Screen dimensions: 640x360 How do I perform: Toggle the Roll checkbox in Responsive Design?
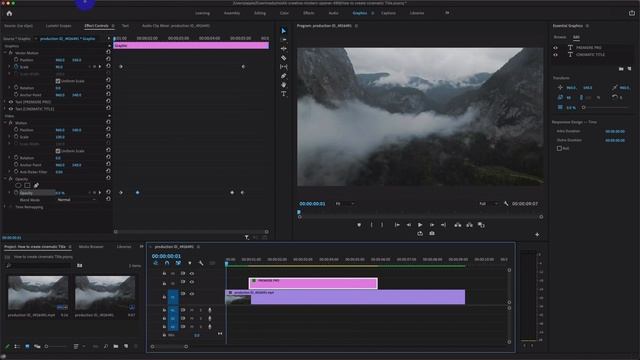(559, 149)
